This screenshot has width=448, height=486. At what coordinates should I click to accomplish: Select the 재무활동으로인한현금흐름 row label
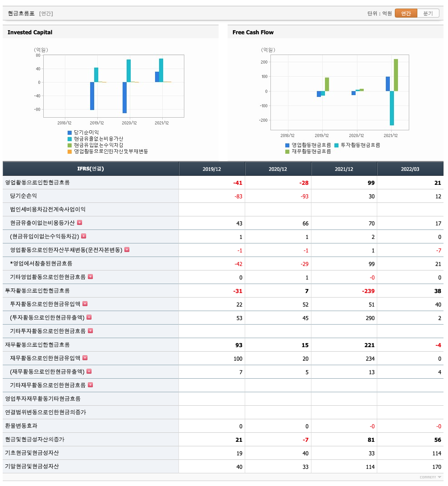37,344
